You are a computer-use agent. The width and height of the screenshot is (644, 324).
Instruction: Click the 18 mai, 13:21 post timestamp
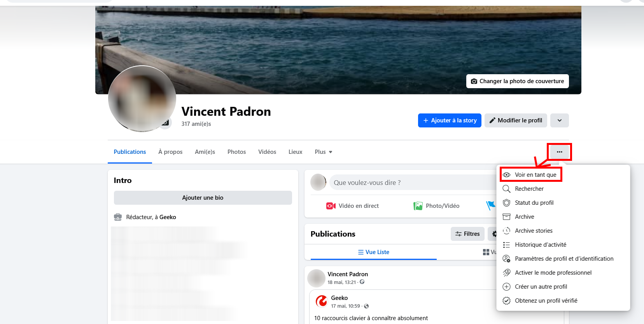[342, 282]
